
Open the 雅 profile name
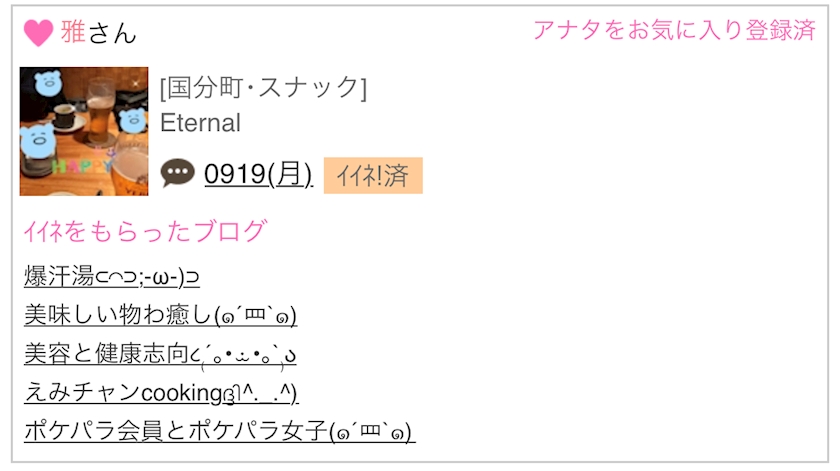coord(73,32)
